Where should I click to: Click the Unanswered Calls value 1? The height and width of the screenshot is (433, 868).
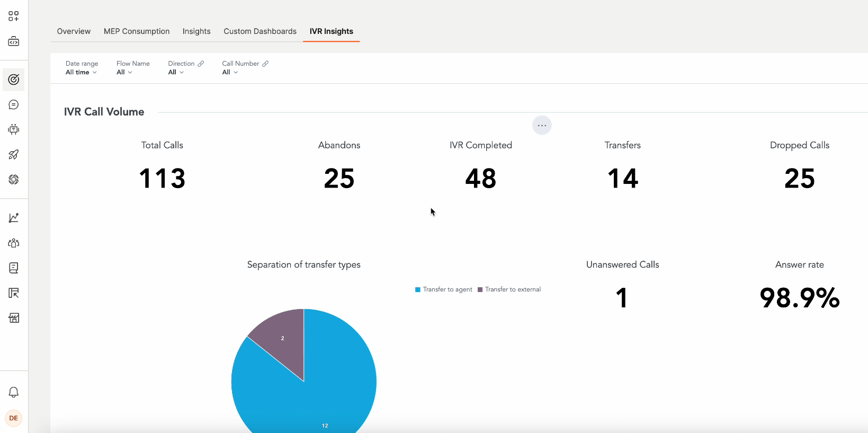click(x=622, y=298)
